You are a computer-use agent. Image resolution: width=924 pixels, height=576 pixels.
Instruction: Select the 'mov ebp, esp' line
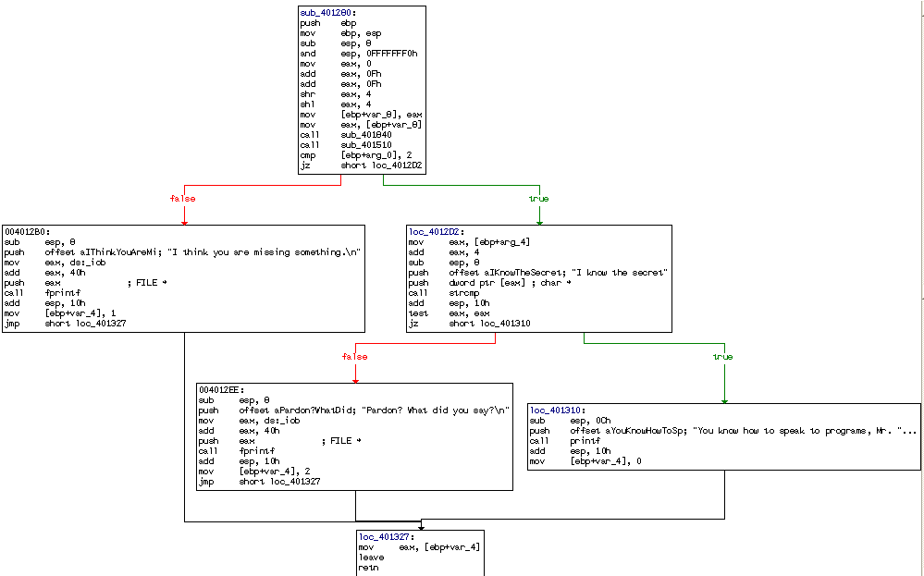click(x=340, y=33)
